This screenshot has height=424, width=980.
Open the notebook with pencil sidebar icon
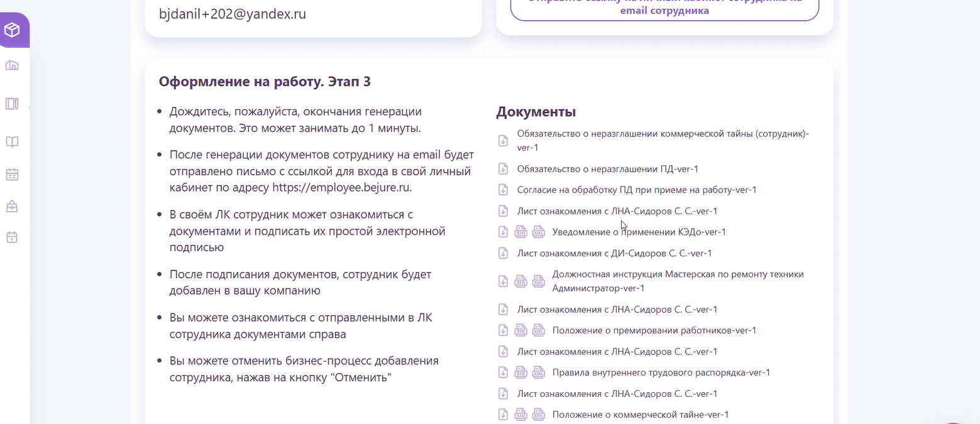pyautogui.click(x=12, y=104)
